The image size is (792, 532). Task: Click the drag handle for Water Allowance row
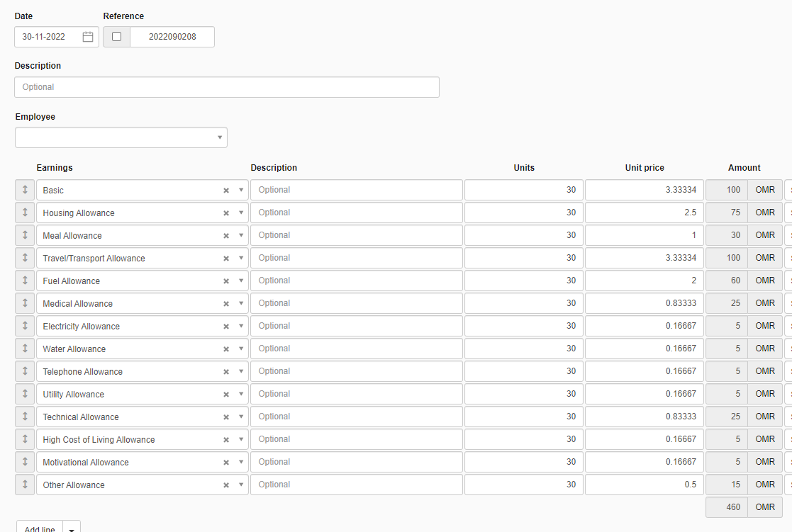pos(25,349)
